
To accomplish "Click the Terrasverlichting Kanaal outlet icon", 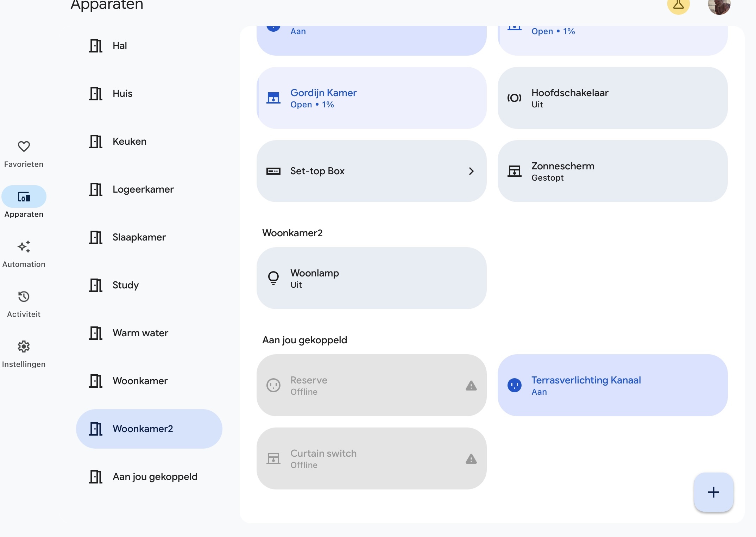I will pos(514,385).
